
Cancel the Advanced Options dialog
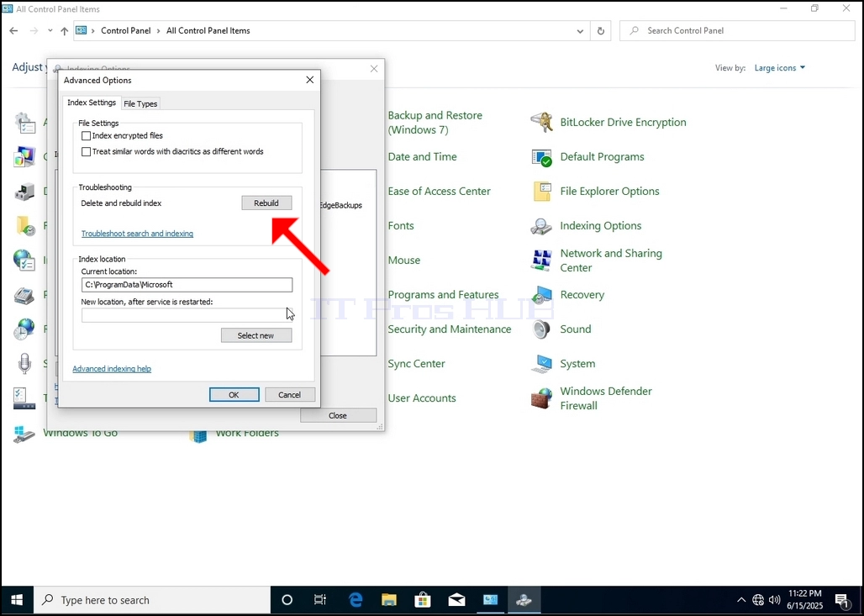[x=290, y=395]
